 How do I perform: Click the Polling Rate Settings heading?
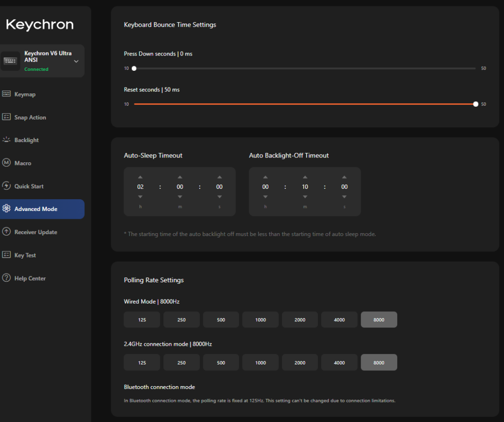point(154,280)
